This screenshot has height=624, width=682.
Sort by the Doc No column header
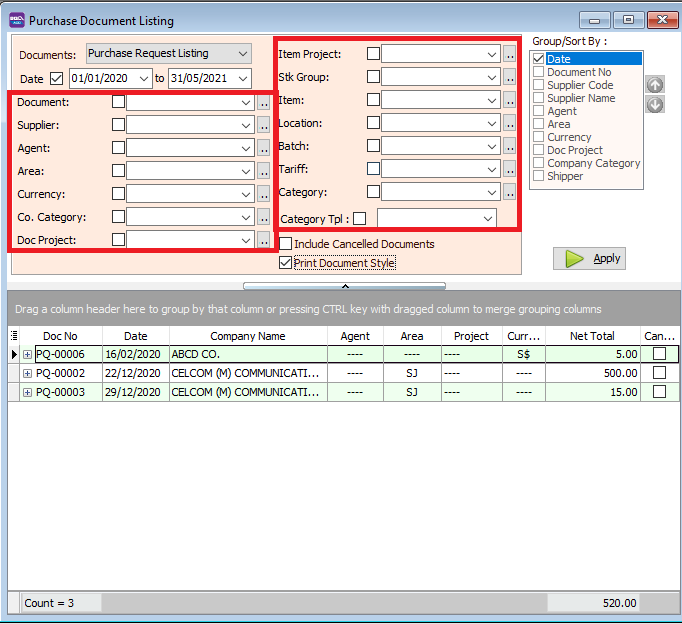tap(60, 336)
